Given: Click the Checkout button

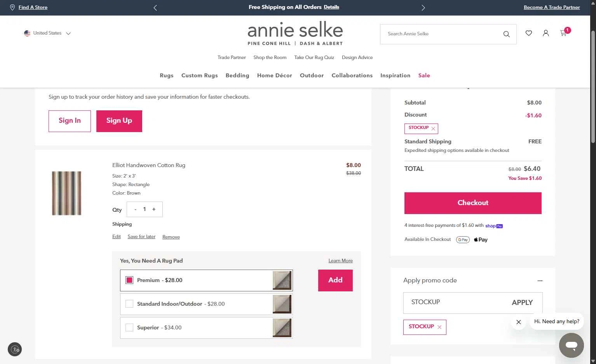Looking at the screenshot, I should coord(473,203).
